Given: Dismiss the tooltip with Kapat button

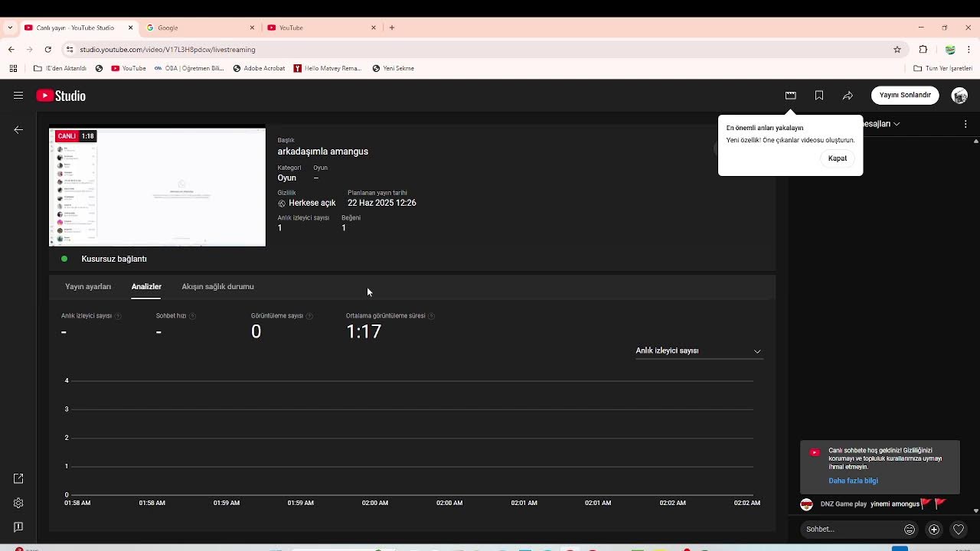Looking at the screenshot, I should click(838, 158).
